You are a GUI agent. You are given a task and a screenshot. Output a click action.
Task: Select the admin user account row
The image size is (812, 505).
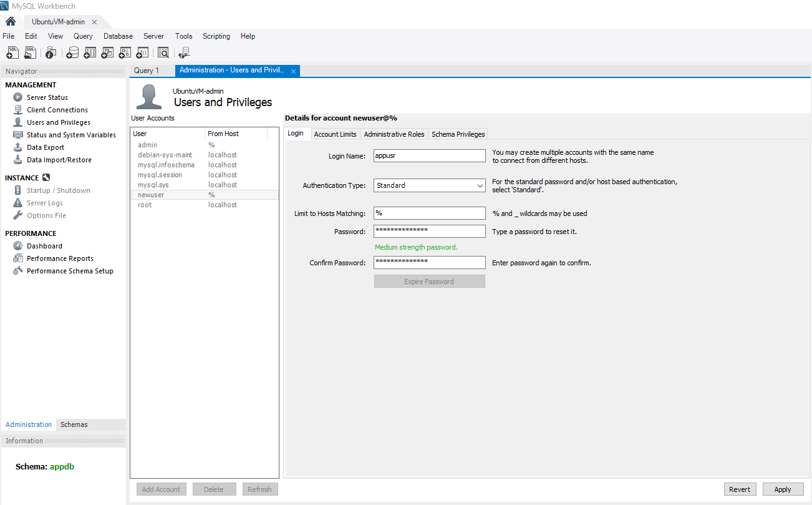(x=205, y=145)
